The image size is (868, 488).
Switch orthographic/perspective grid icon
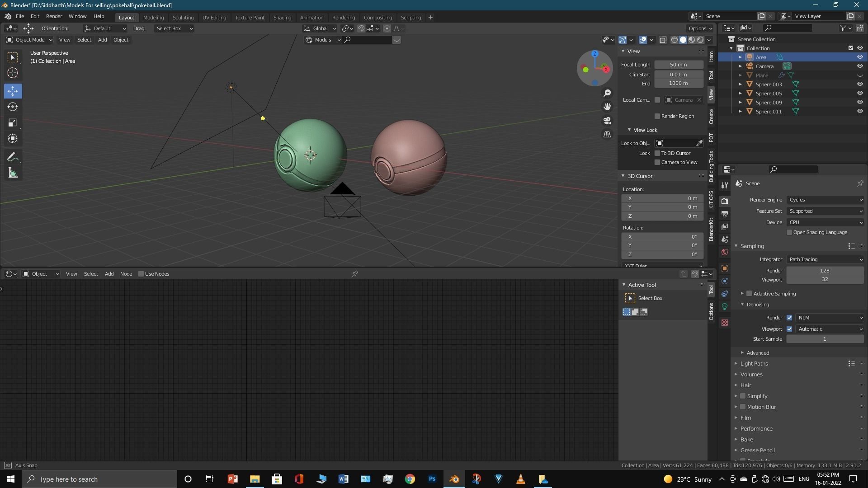coord(607,135)
